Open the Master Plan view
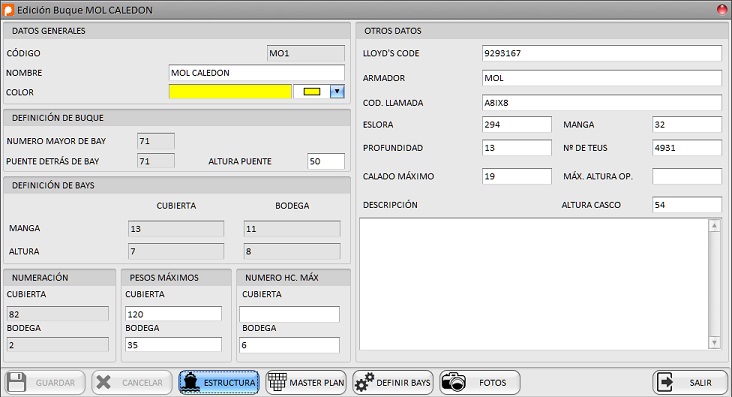 click(x=306, y=383)
